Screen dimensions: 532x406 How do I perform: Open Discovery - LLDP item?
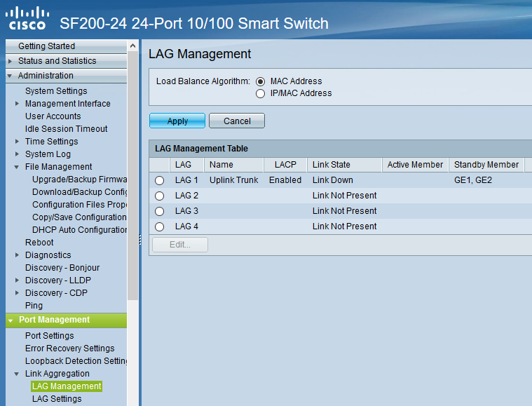pos(58,280)
